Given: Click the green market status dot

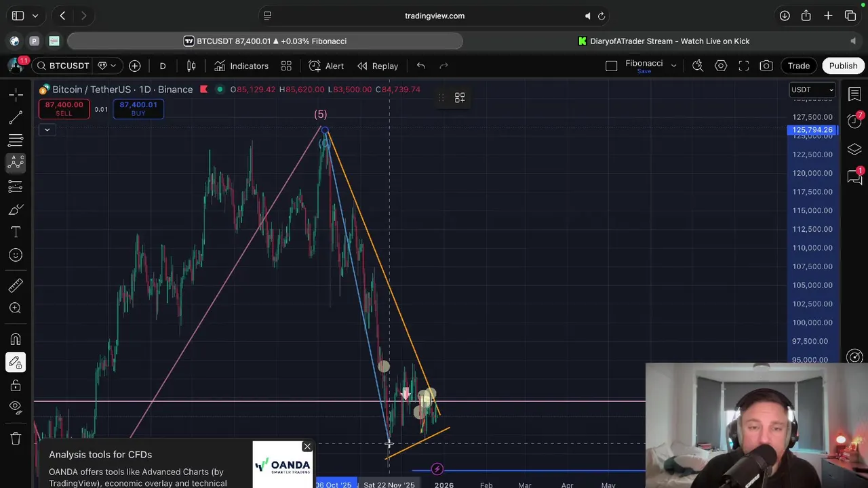Looking at the screenshot, I should (x=219, y=89).
